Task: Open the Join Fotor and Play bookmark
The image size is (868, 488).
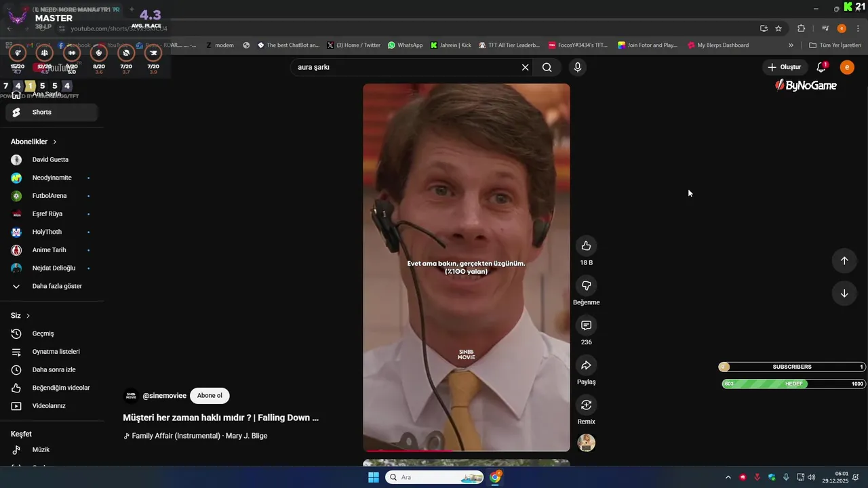Action: pyautogui.click(x=648, y=45)
